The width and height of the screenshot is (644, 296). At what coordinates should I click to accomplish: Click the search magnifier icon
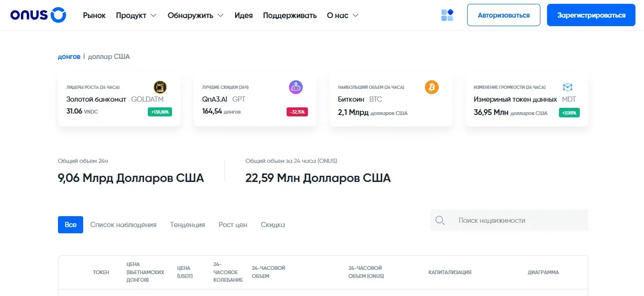click(440, 220)
